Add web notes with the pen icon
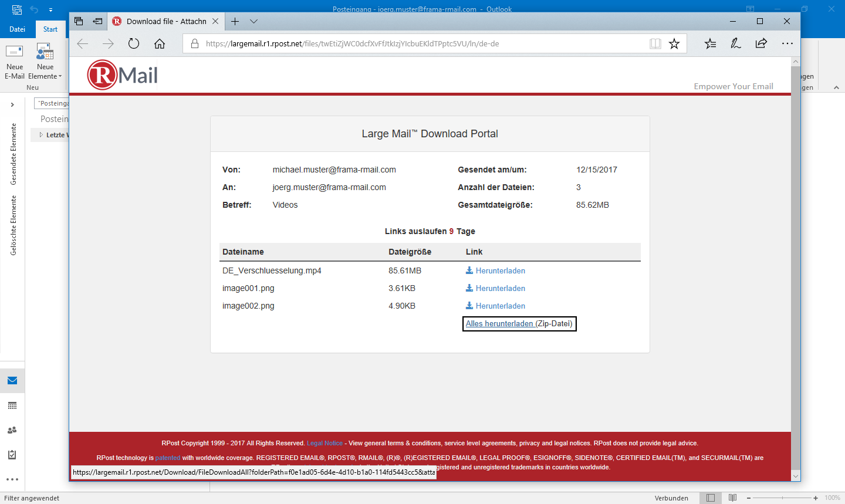 [735, 43]
